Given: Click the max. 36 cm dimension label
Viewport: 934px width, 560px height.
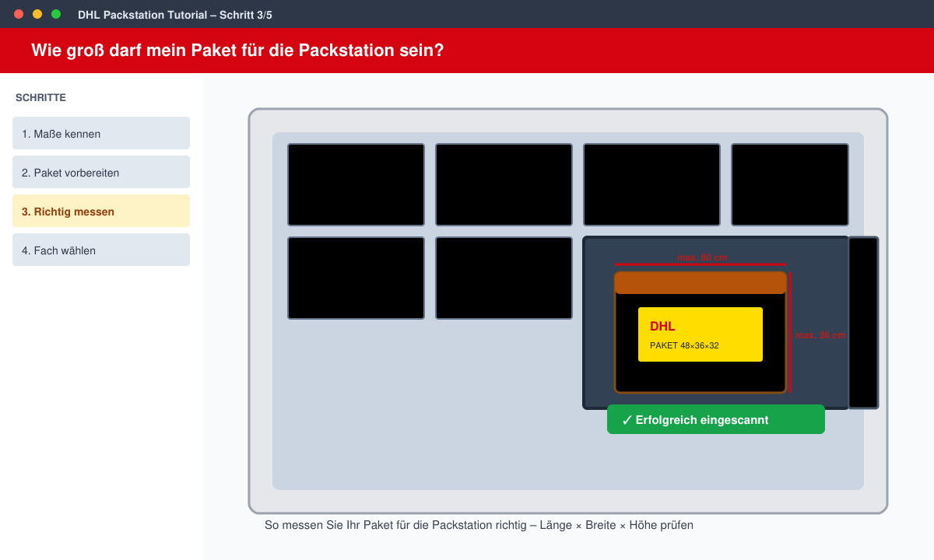Looking at the screenshot, I should click(820, 335).
